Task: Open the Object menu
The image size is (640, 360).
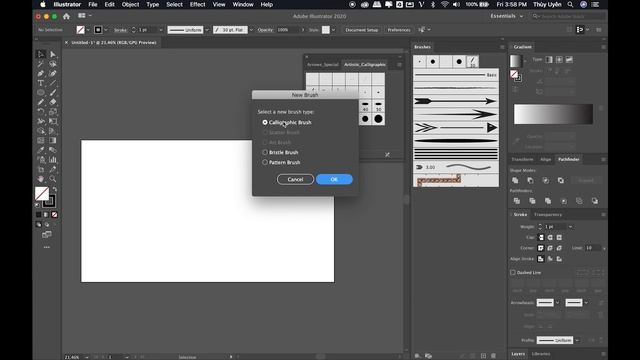Action: [x=130, y=4]
